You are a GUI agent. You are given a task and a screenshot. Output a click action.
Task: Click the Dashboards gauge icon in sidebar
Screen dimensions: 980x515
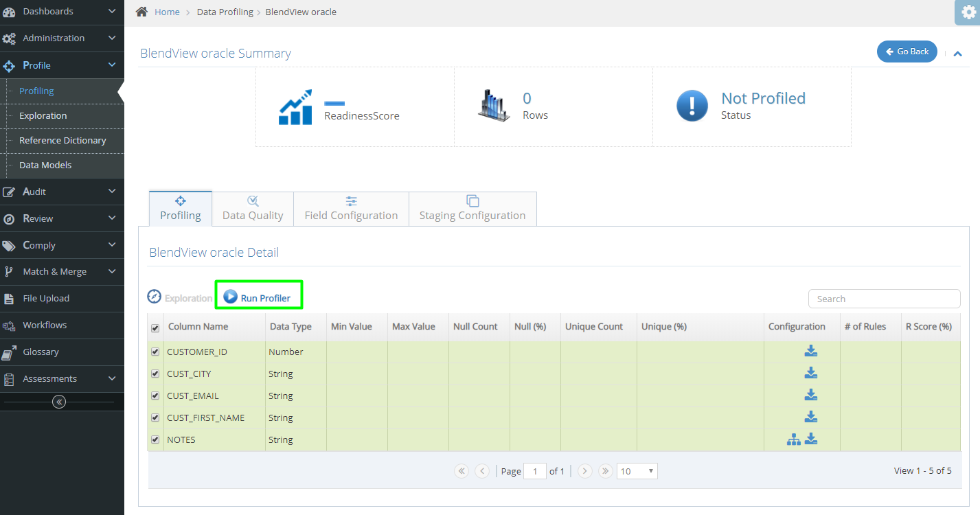[9, 12]
